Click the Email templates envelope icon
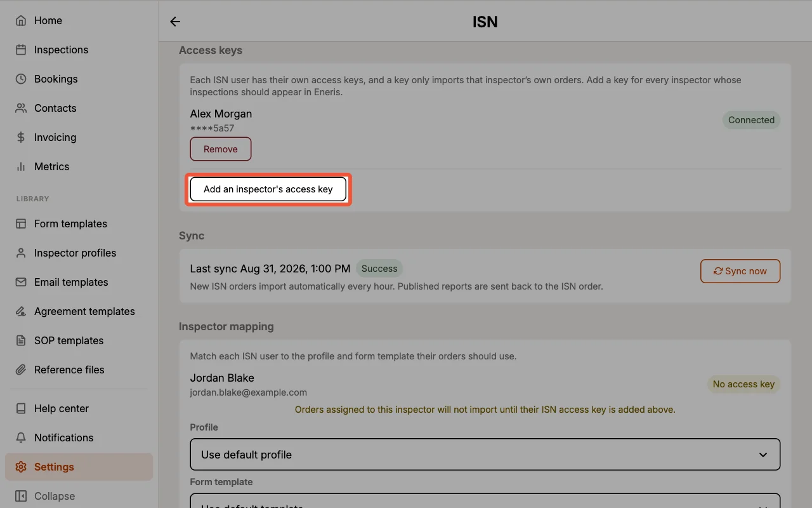Image resolution: width=812 pixels, height=508 pixels. (21, 282)
